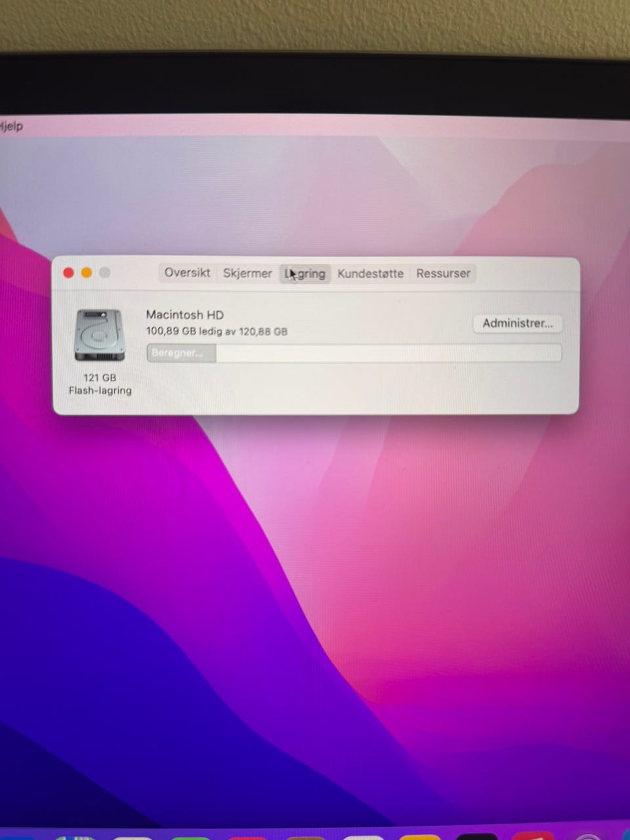
Task: Switch to the Oversikt tab
Action: [x=187, y=273]
